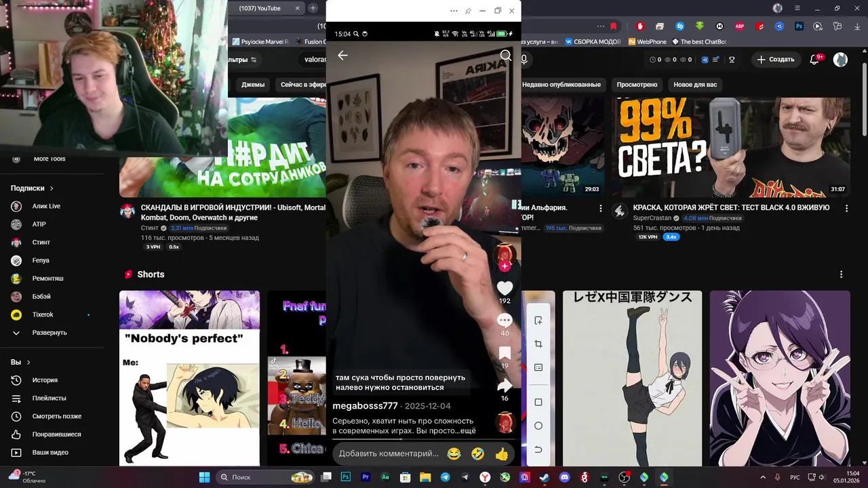Open search in the TikTok window

coord(506,56)
